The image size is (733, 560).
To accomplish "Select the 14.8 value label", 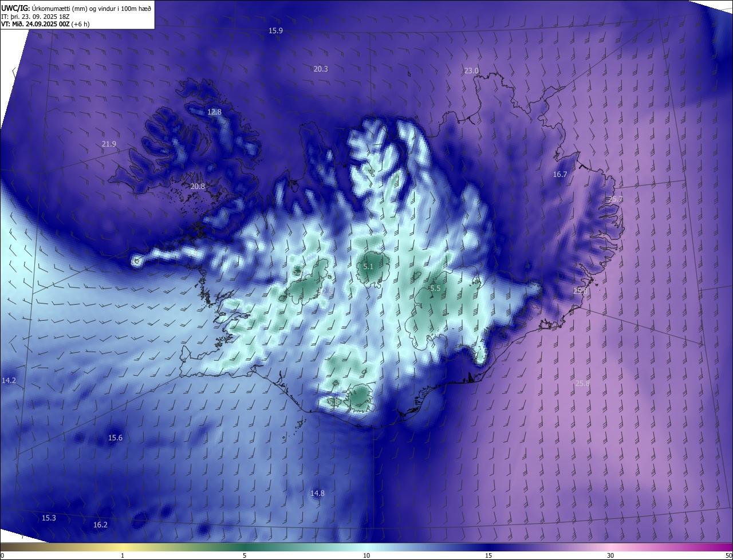I will [x=317, y=493].
